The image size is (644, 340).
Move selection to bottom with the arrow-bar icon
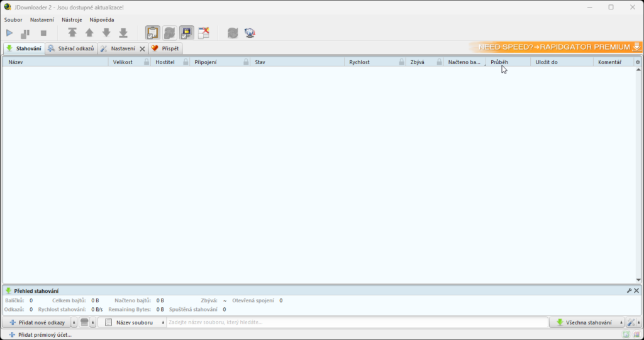pyautogui.click(x=123, y=33)
